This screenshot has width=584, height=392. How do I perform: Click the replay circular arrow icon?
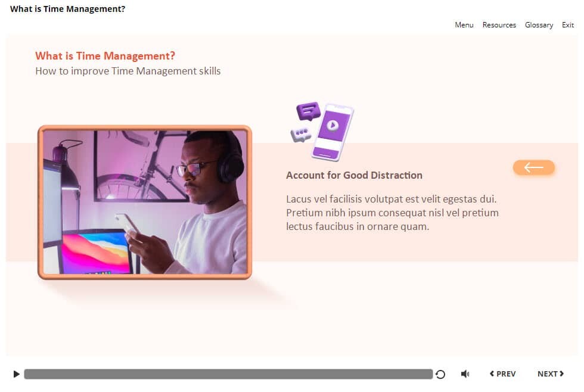tap(440, 374)
